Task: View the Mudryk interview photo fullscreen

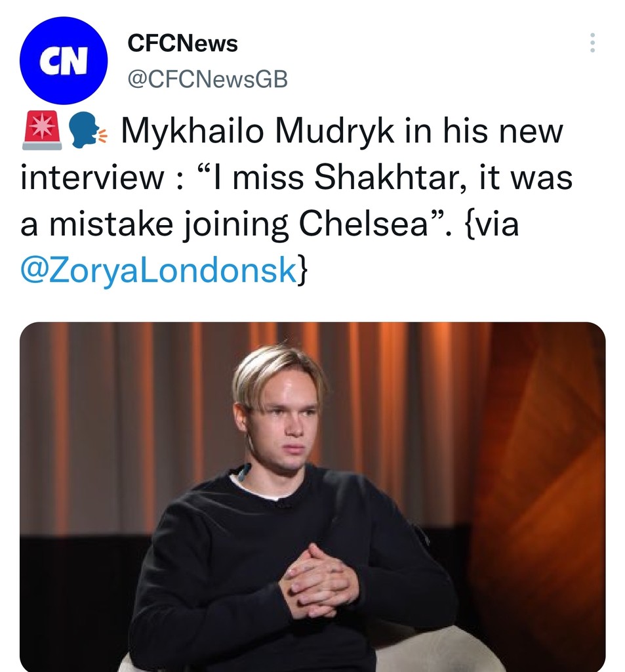Action: (312, 495)
